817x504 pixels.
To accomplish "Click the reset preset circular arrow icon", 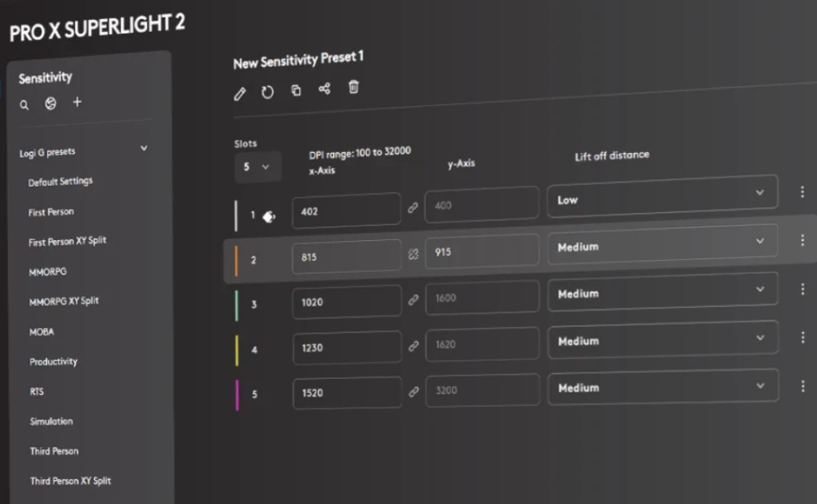I will click(x=267, y=93).
